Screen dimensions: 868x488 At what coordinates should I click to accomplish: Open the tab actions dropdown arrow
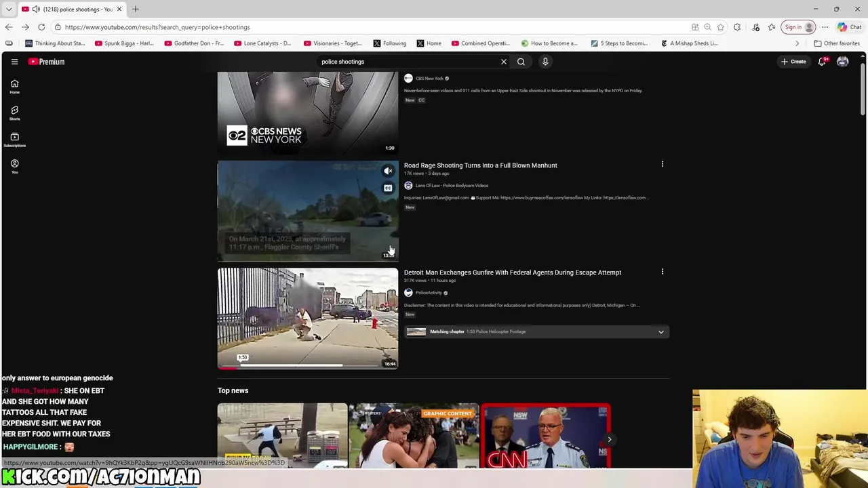click(x=9, y=9)
